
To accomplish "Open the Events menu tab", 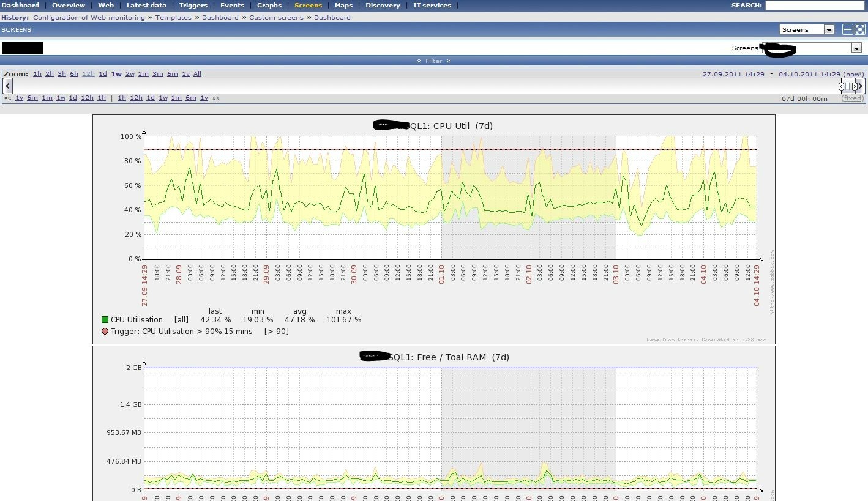I will (x=232, y=5).
